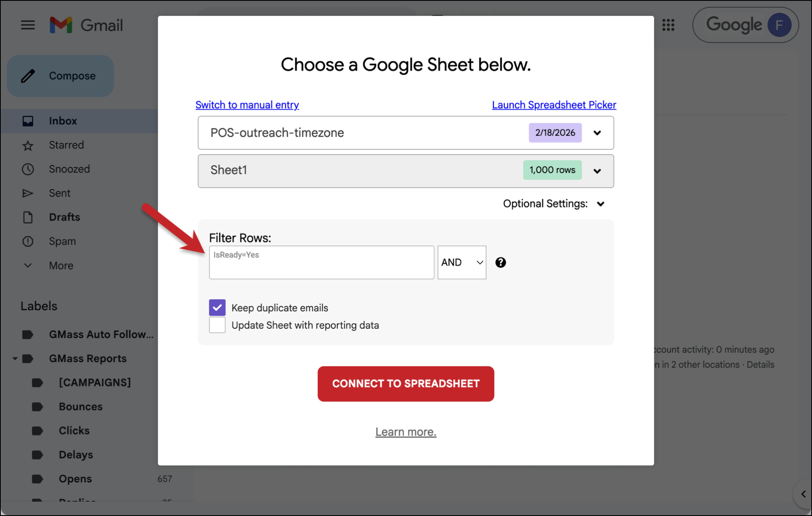812x516 pixels.
Task: Collapse the Optional Settings section
Action: [x=600, y=204]
